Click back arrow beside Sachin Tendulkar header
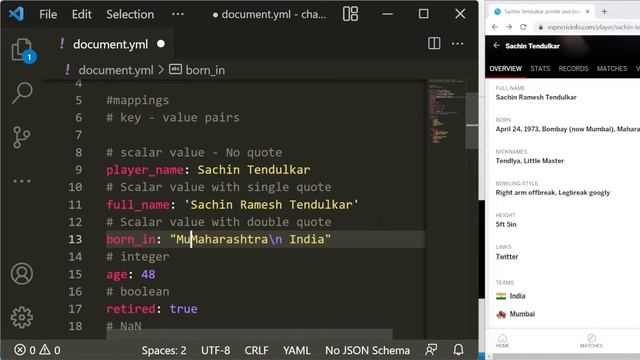Screen dimensions: 640x360 pyautogui.click(x=496, y=46)
